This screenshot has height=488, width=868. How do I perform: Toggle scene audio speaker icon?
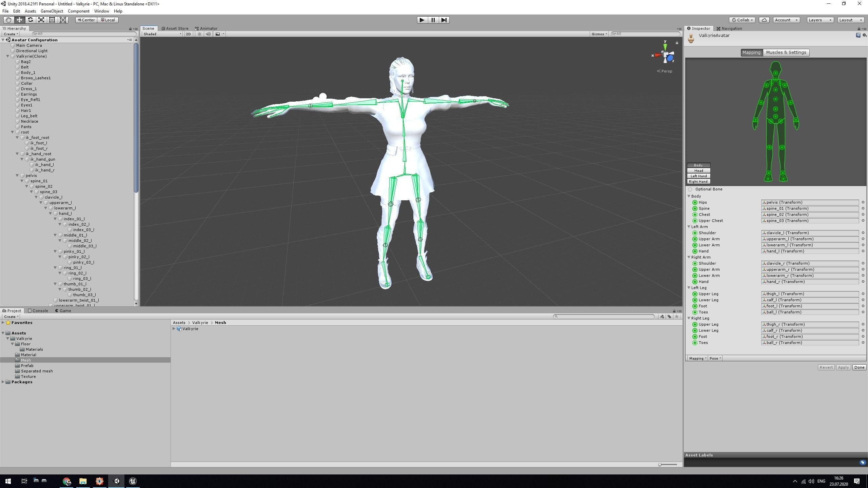208,34
